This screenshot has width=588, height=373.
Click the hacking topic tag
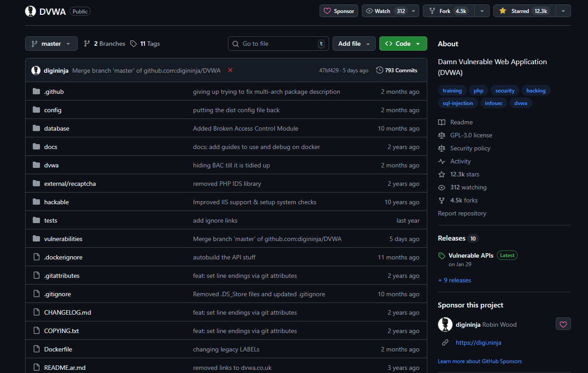point(536,91)
